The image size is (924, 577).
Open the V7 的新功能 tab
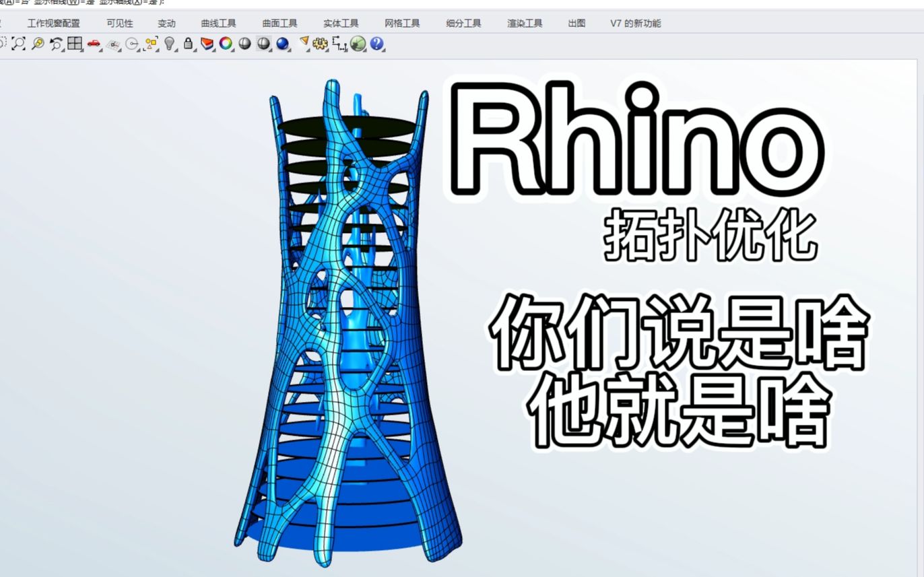click(x=635, y=24)
